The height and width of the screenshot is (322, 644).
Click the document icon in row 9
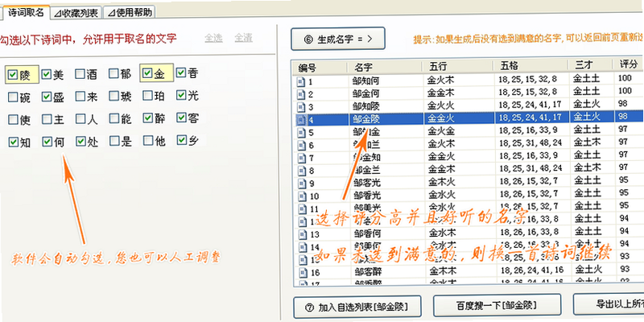click(302, 184)
